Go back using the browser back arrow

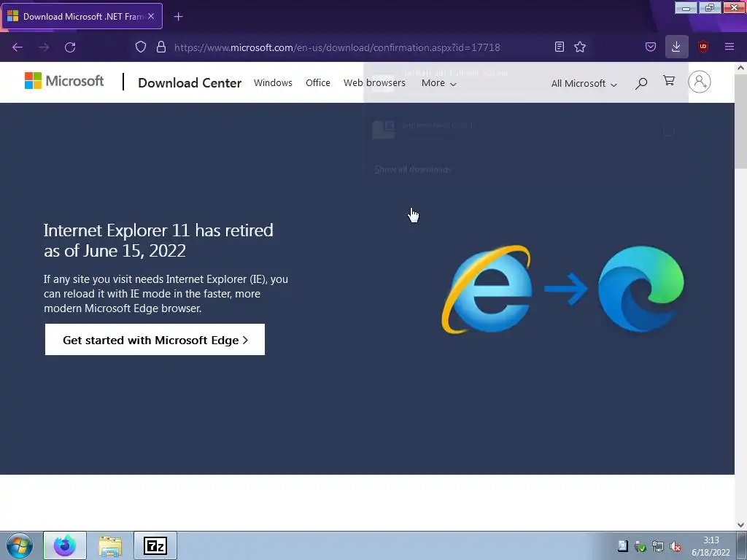[18, 47]
